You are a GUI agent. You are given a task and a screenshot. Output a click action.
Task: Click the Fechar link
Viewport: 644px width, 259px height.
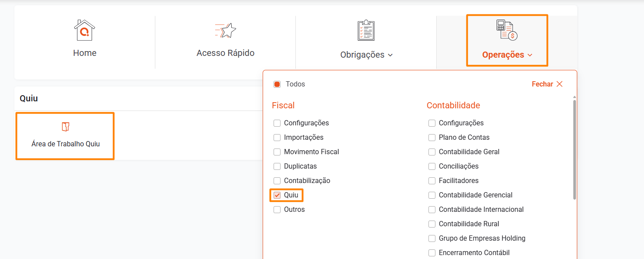pos(542,84)
